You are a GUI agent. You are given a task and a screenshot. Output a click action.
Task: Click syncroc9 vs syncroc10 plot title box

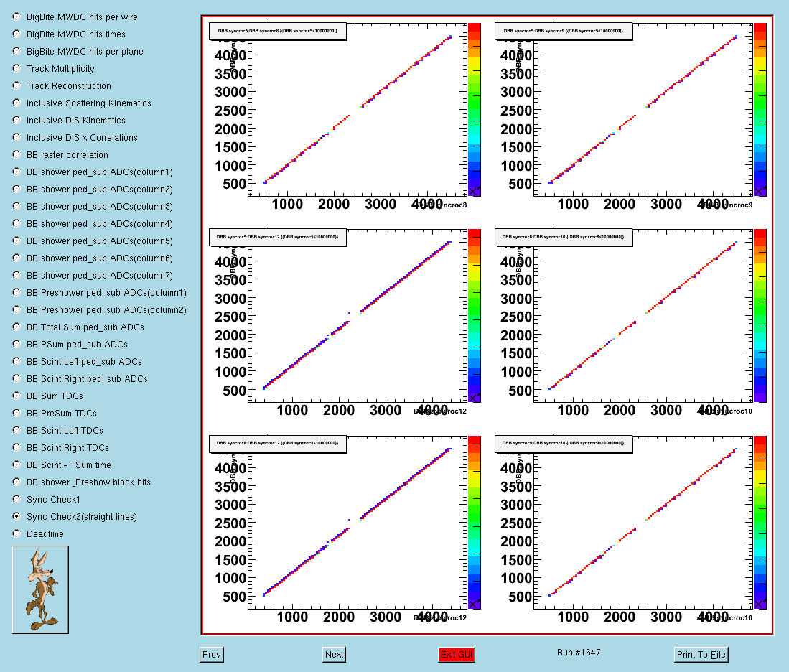(564, 444)
